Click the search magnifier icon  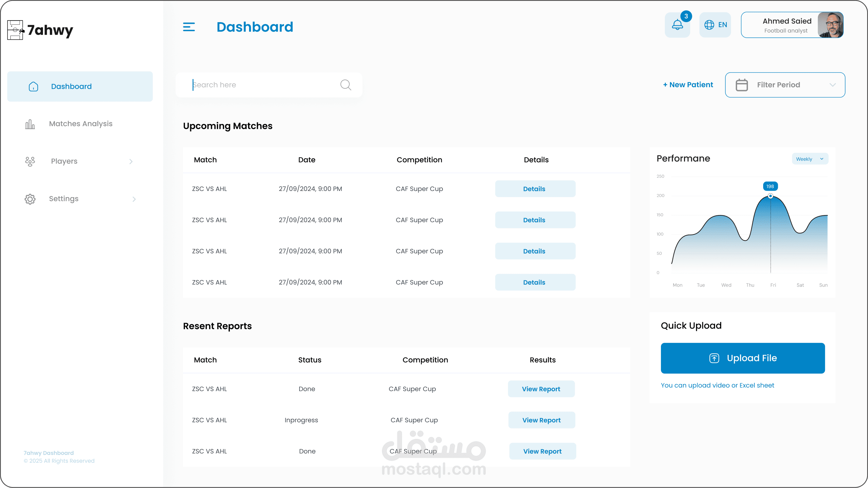pyautogui.click(x=345, y=85)
